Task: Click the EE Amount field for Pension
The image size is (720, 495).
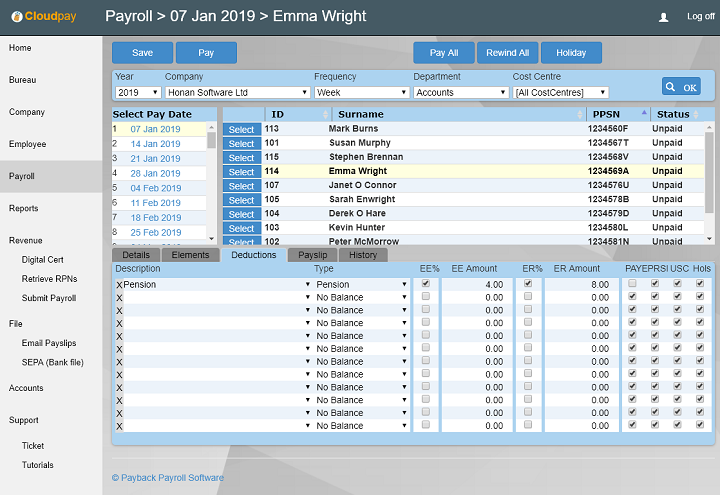Action: 476,285
